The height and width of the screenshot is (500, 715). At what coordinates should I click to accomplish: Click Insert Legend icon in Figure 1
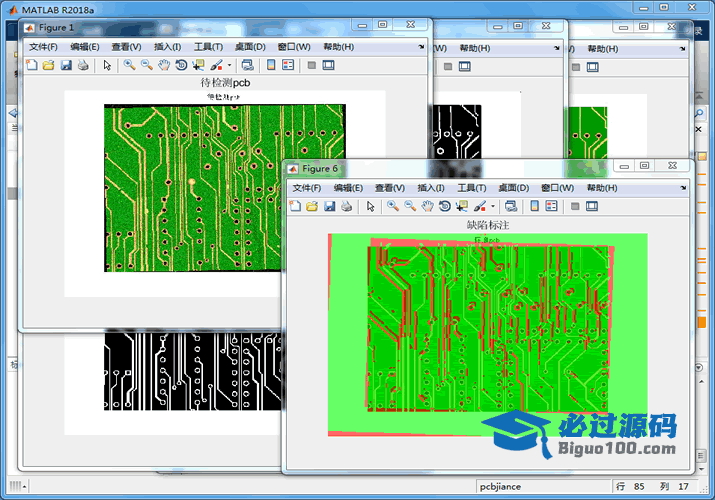(x=289, y=65)
